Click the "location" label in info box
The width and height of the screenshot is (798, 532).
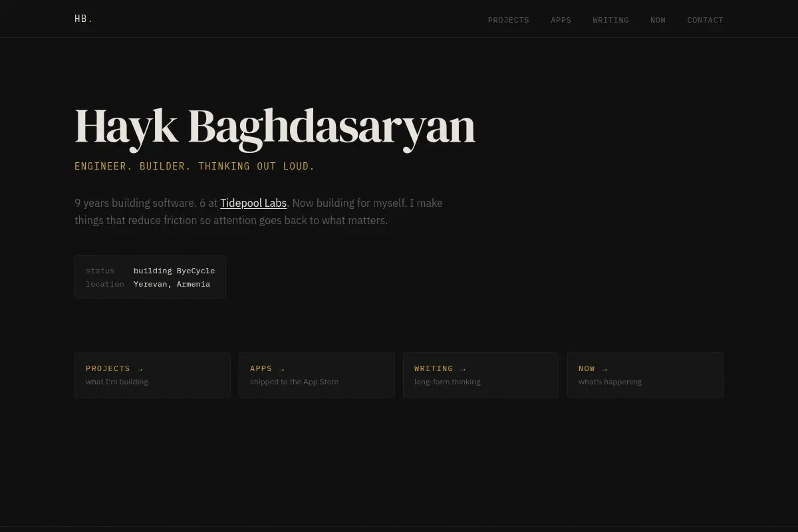(104, 284)
